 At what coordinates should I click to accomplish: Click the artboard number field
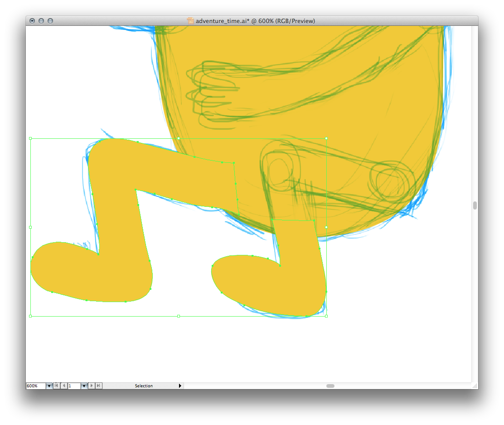tap(74, 386)
